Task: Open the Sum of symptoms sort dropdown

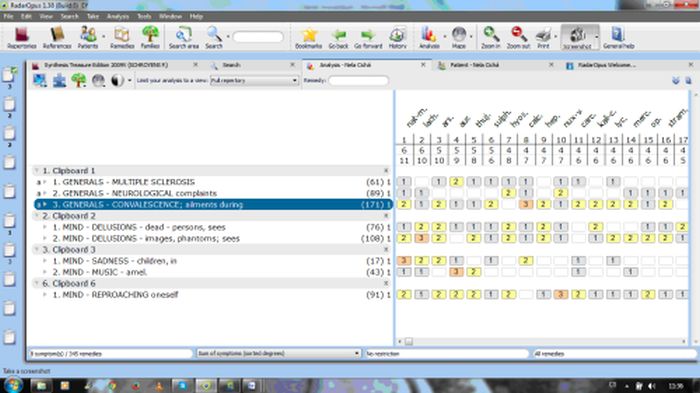Action: 278,353
